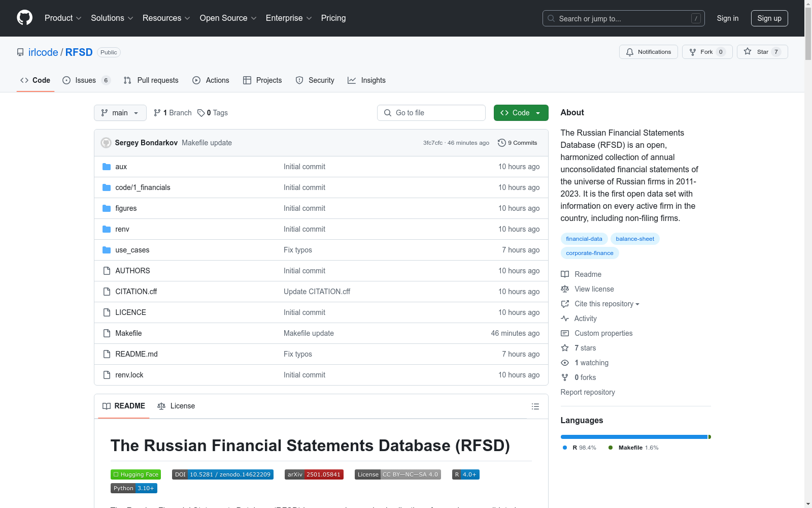View the 9 Commits history
The image size is (812, 508).
click(518, 143)
